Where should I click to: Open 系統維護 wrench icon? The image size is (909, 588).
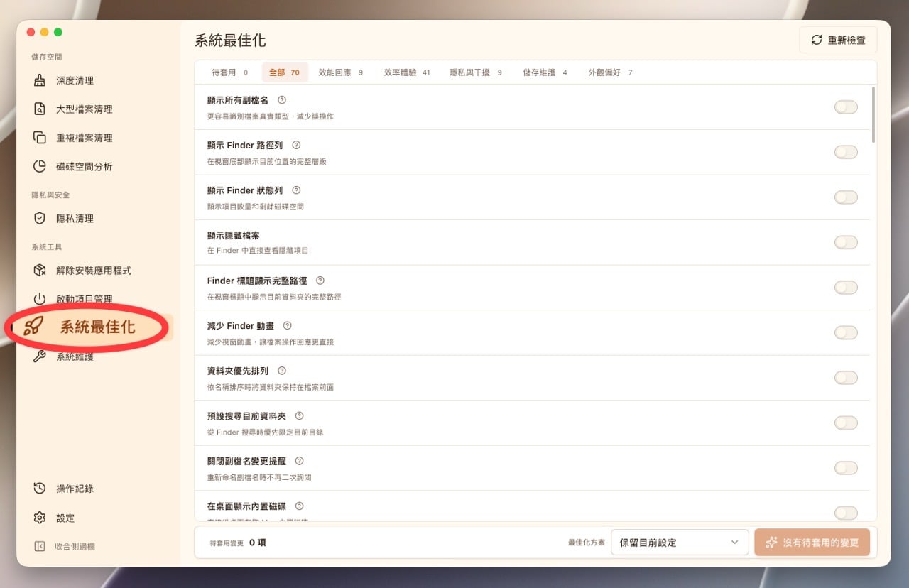(40, 356)
